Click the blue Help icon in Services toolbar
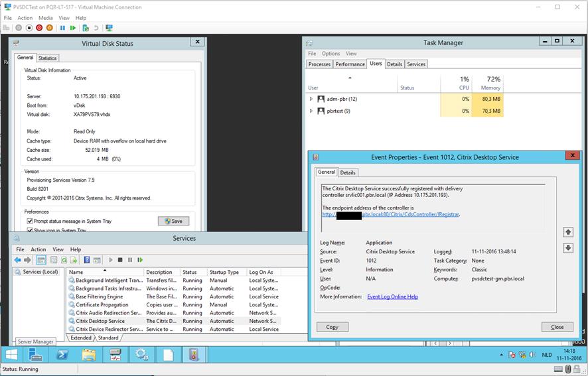The height and width of the screenshot is (376, 588). pos(87,260)
